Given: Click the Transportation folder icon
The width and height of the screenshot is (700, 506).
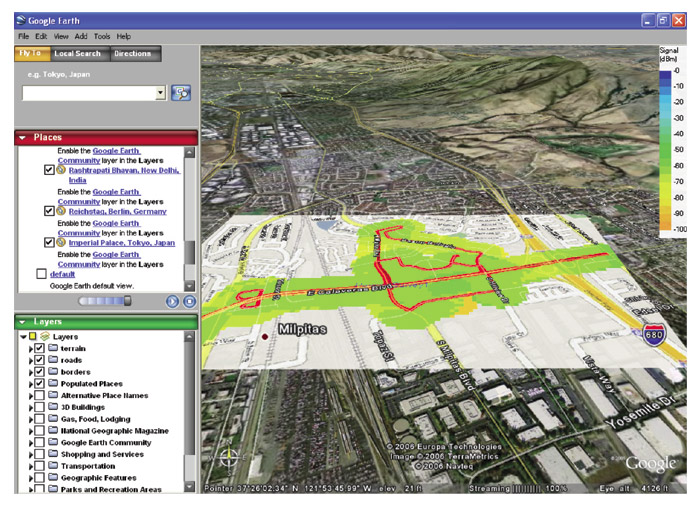Looking at the screenshot, I should (x=53, y=465).
